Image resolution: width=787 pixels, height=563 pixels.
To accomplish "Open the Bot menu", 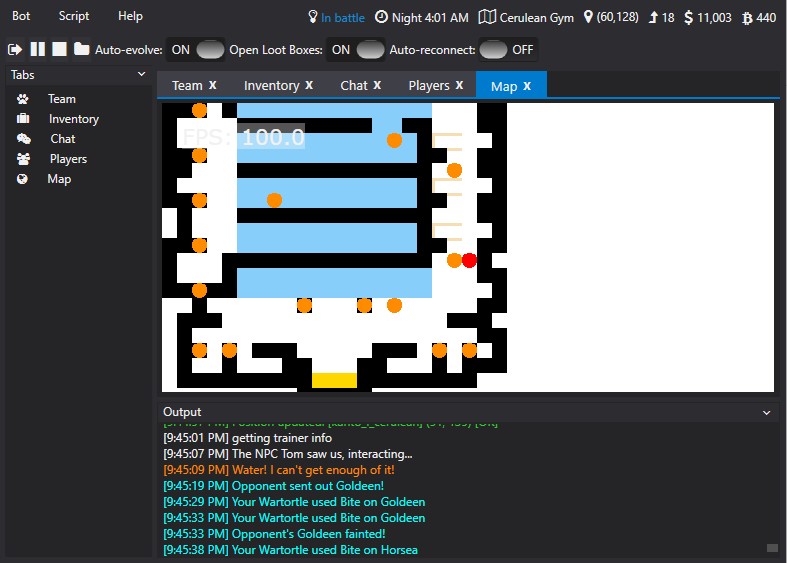I will coord(21,16).
